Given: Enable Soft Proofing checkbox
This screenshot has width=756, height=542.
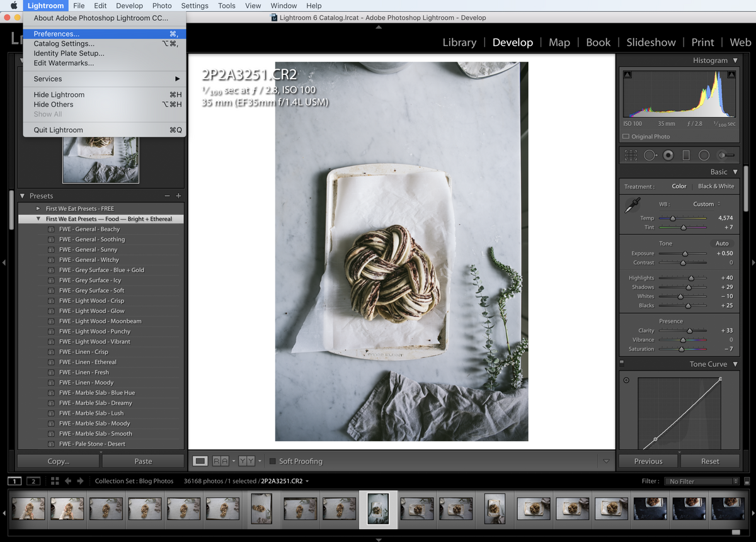Looking at the screenshot, I should point(273,461).
